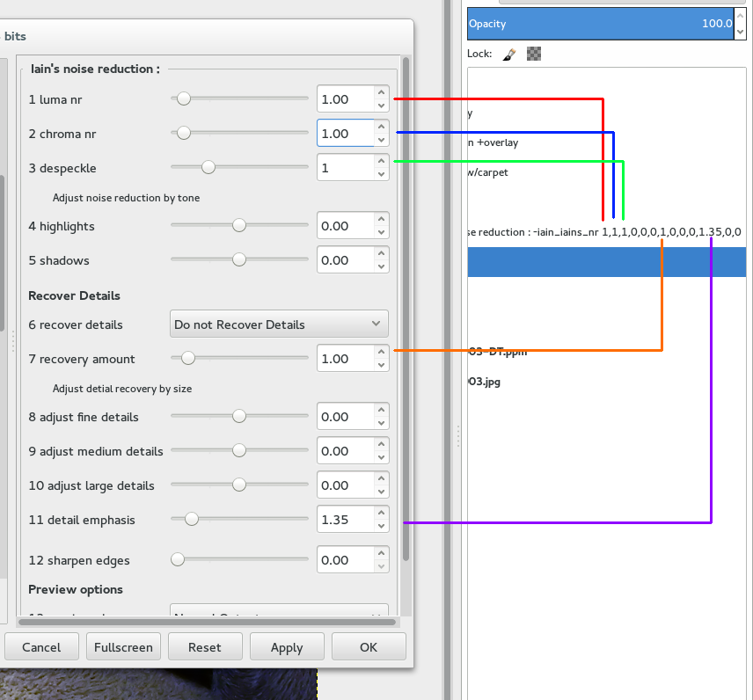Viewport: 753px width, 700px height.
Task: Click the chroma nr value input field
Action: [x=343, y=134]
